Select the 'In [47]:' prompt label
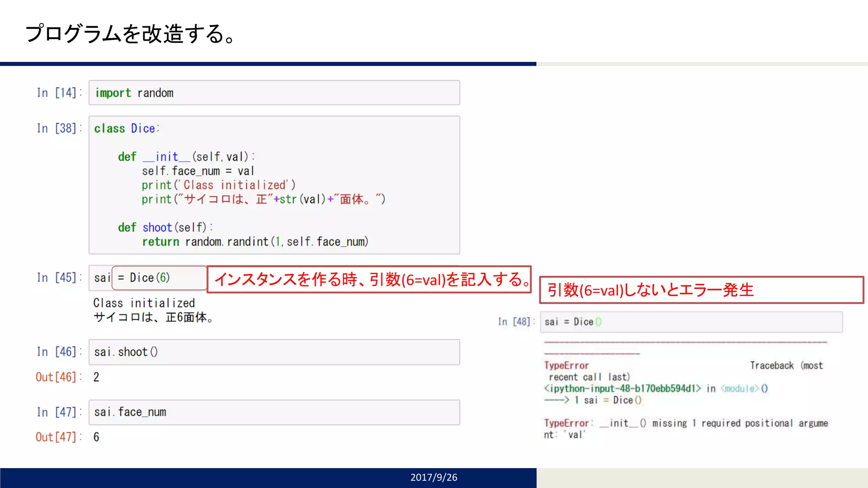 [x=59, y=412]
